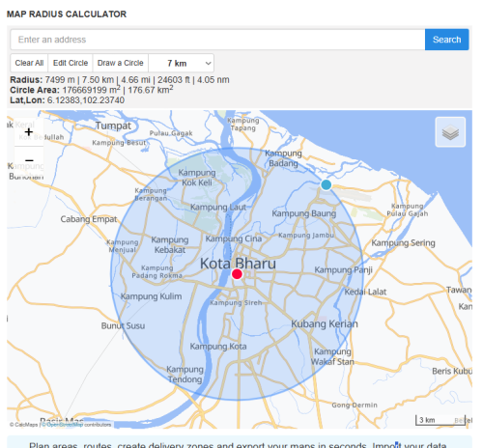Image resolution: width=483 pixels, height=448 pixels.
Task: Zoom out with the minus map control
Action: point(29,160)
